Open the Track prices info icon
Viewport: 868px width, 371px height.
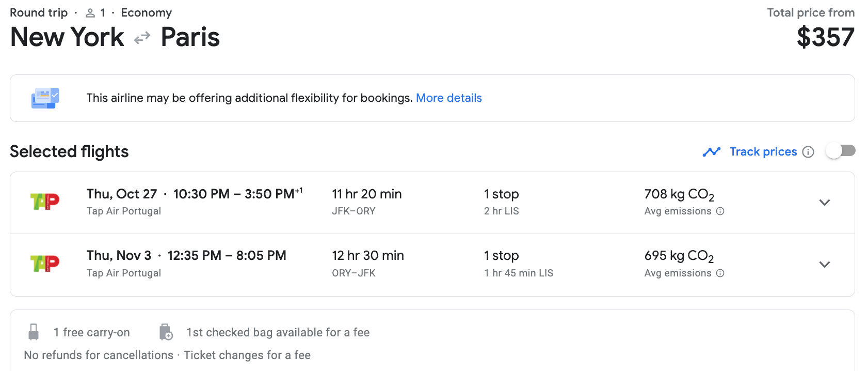coord(809,152)
